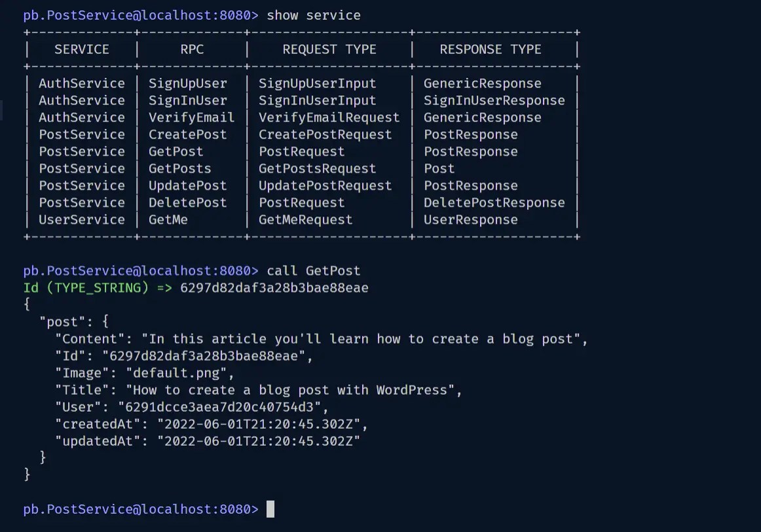This screenshot has width=761, height=532.
Task: Click the SERVICE column header
Action: click(81, 49)
